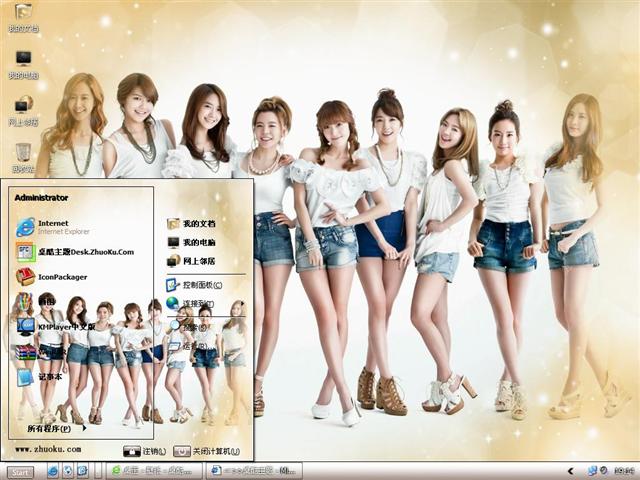Screen dimensions: 640x480
Task: Open Internet Explorer from start menu
Action: tap(53, 227)
